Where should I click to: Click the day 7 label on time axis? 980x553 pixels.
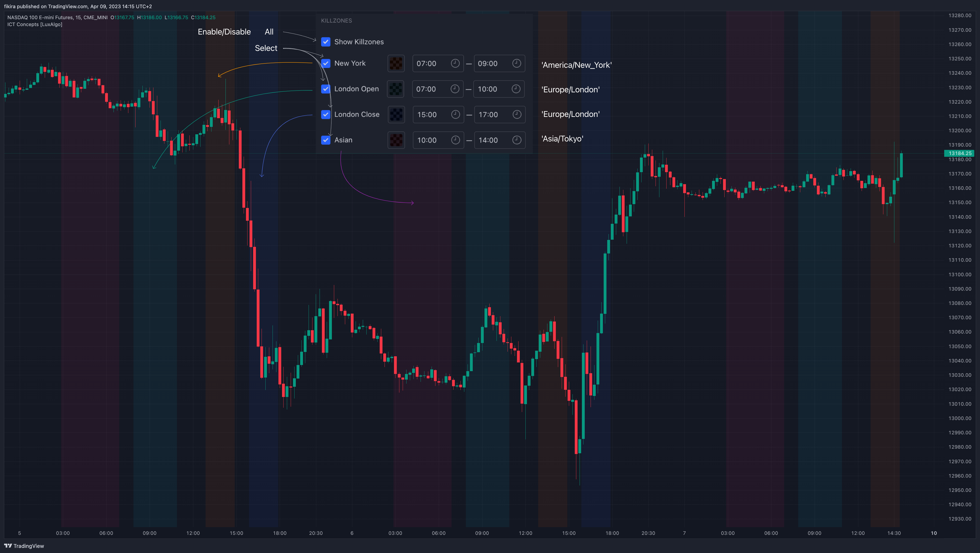684,533
